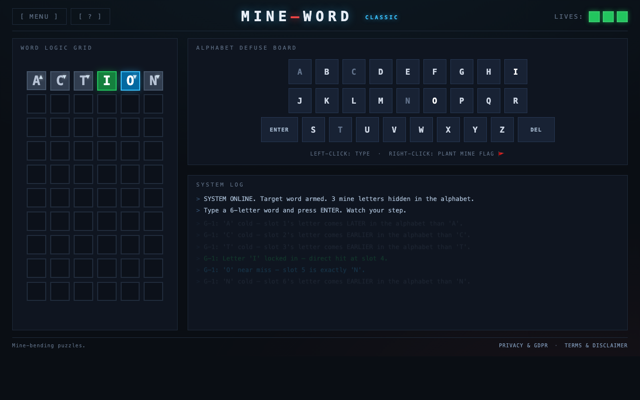Screen dimensions: 640x400
Task: Select the V key
Action: [394, 129]
